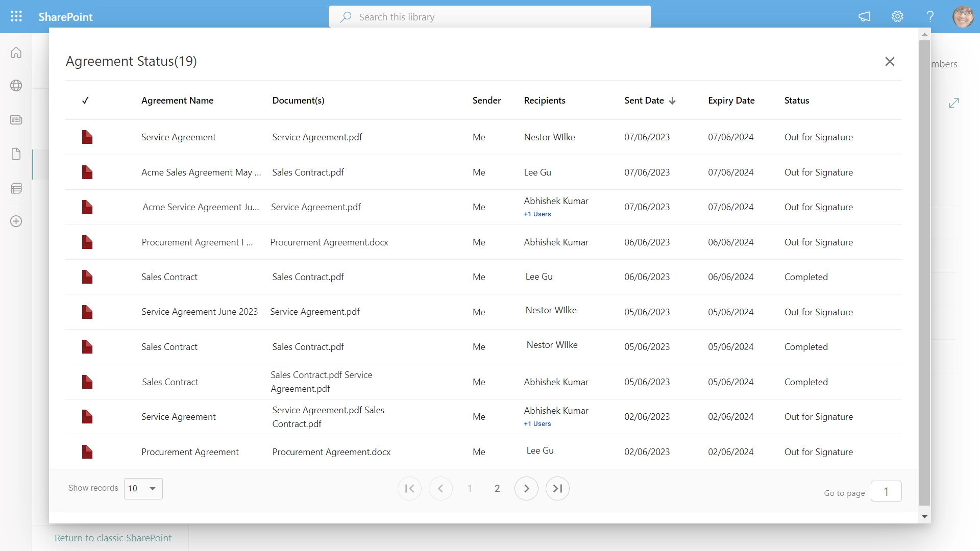The image size is (980, 551).
Task: Click the dialog vertical scrollbar
Action: [924, 272]
